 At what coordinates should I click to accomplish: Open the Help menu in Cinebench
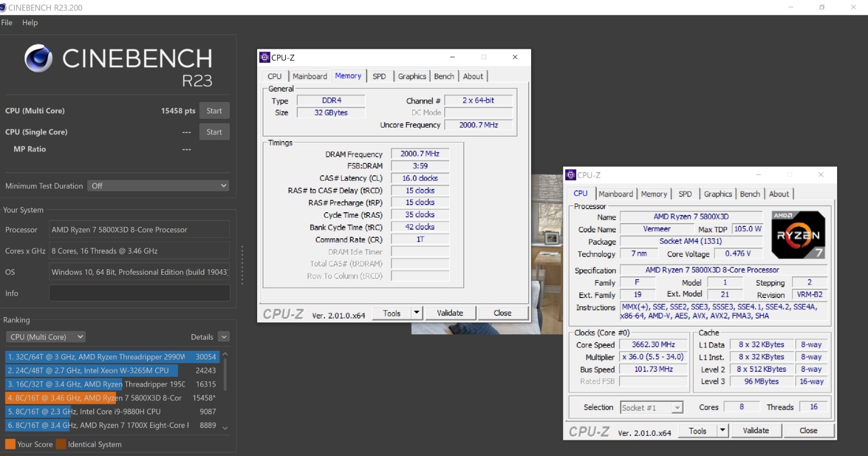(30, 23)
